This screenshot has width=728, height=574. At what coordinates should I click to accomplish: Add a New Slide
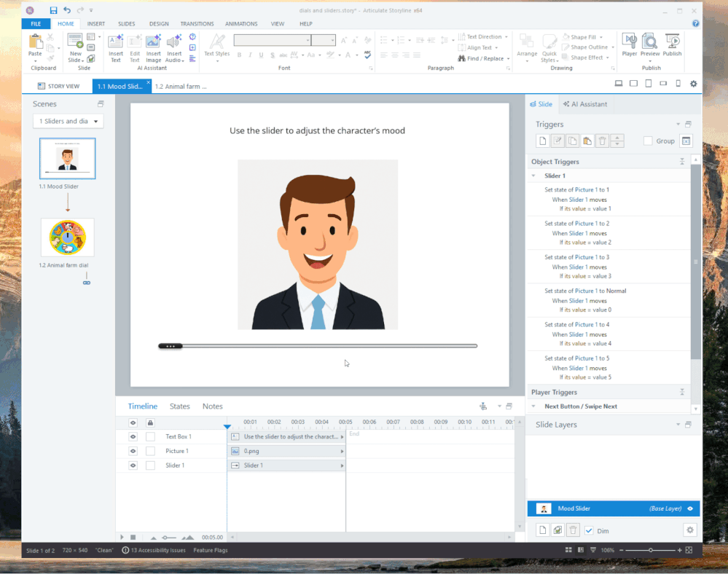coord(75,48)
